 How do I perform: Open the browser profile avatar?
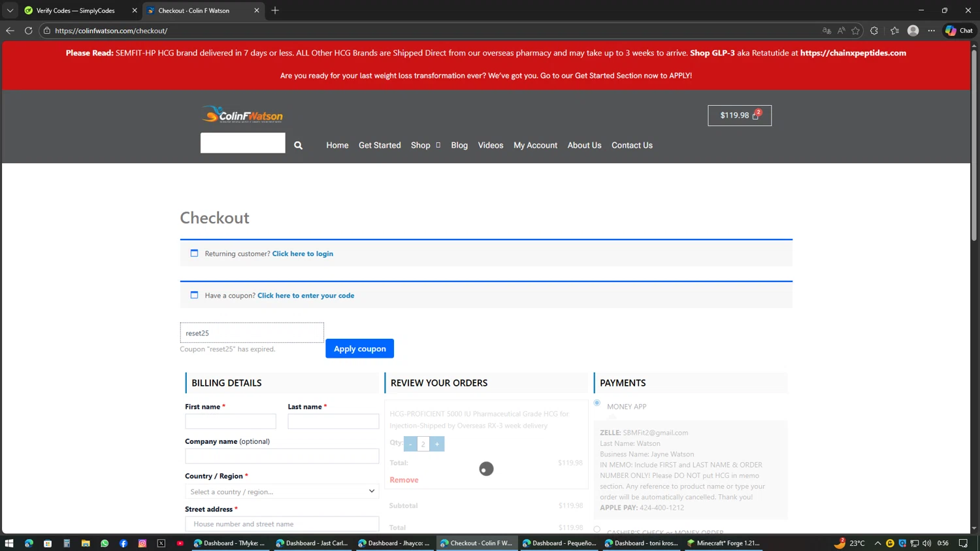coord(913,31)
